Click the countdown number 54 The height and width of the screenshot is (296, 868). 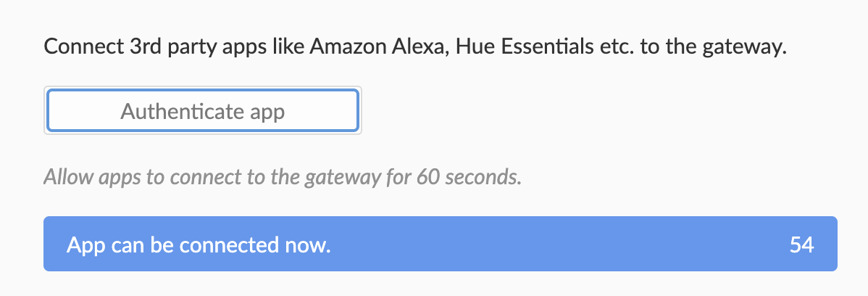click(x=802, y=244)
